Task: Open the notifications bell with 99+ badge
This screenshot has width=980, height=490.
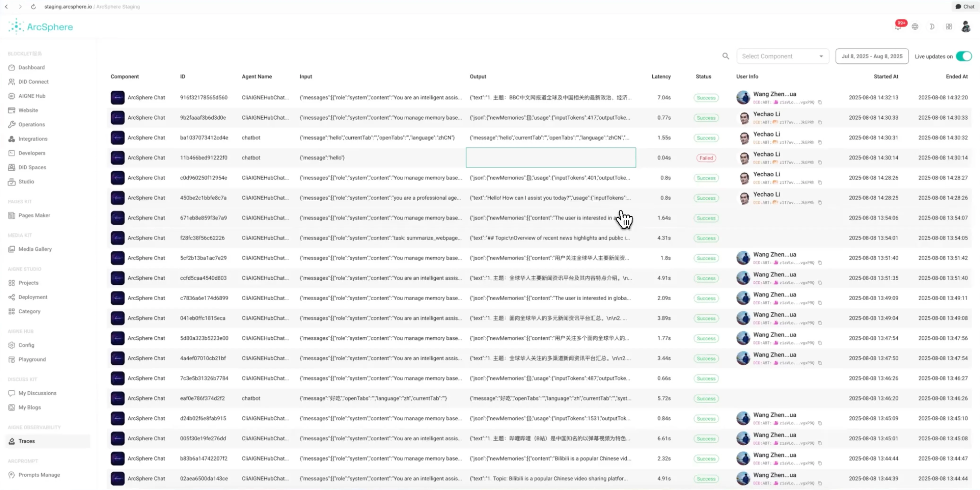Action: click(898, 26)
